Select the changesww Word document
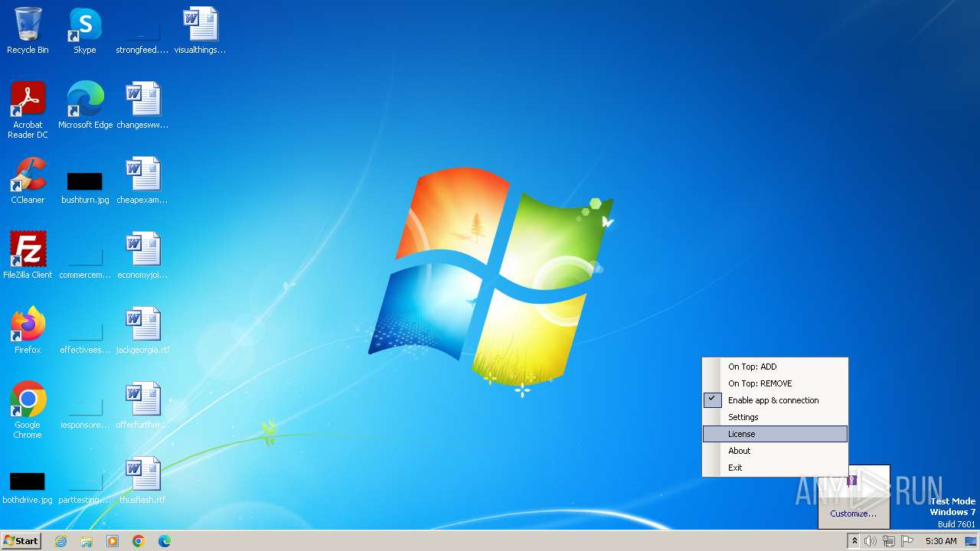Screen dimensions: 980x551 coord(142,106)
